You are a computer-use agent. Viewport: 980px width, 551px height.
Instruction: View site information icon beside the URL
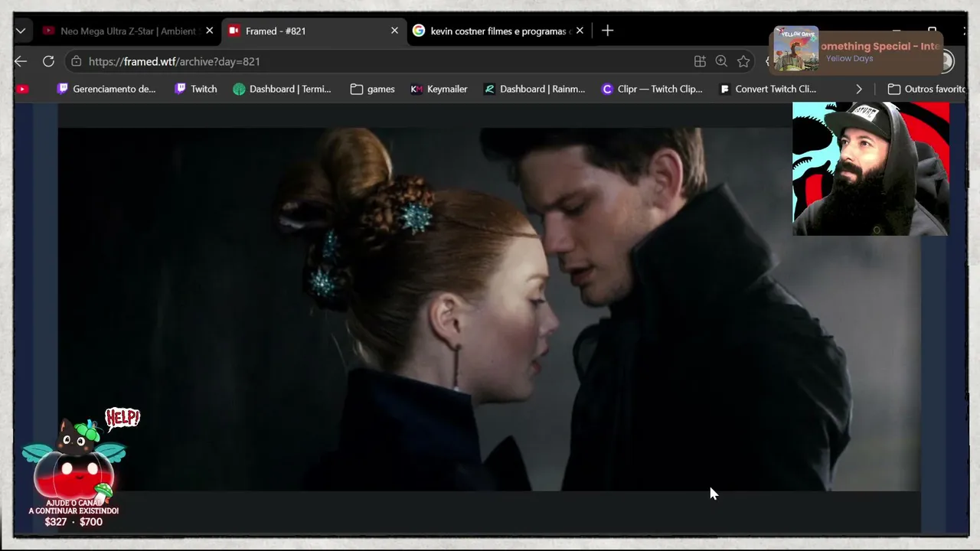(x=76, y=61)
